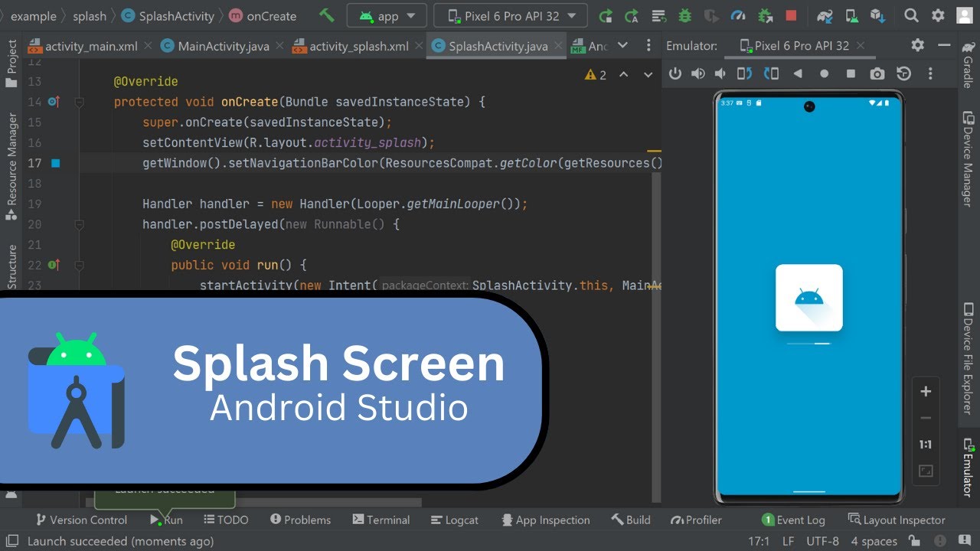This screenshot has width=980, height=551.
Task: Close the Pixel 6 Pro emulator tab
Action: (861, 46)
